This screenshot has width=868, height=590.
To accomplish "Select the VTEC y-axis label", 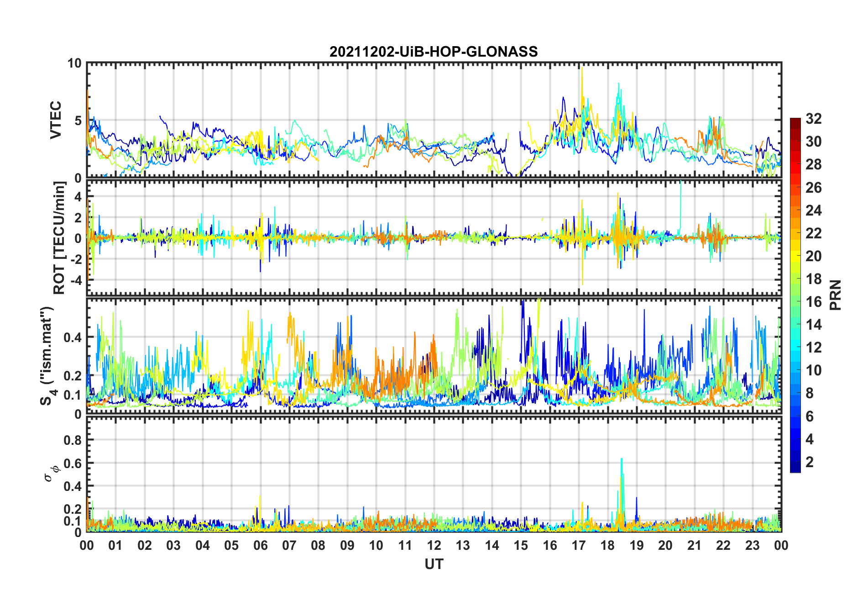I will click(55, 120).
